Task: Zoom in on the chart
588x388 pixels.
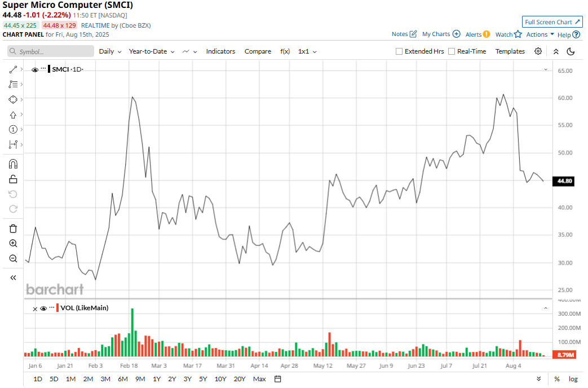Action: pyautogui.click(x=13, y=244)
